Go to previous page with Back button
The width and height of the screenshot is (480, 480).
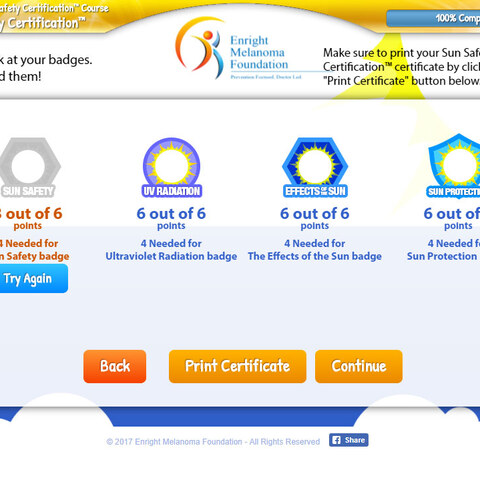[x=115, y=366]
